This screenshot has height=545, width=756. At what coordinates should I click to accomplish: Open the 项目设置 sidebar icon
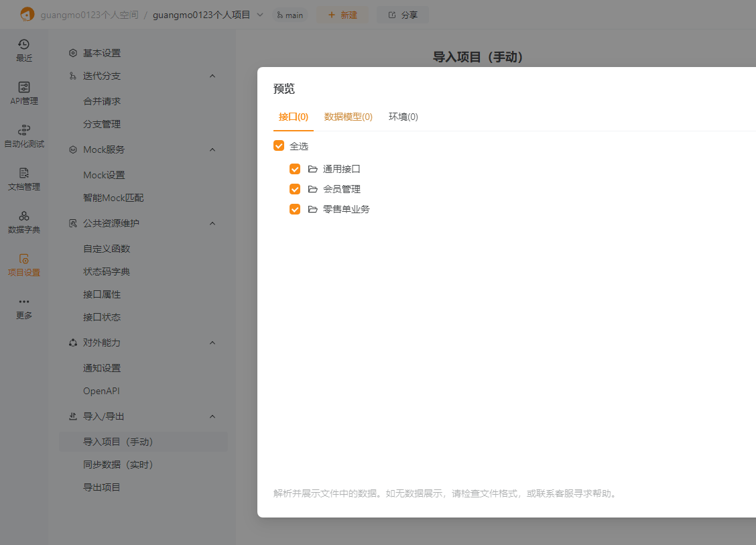pyautogui.click(x=24, y=259)
